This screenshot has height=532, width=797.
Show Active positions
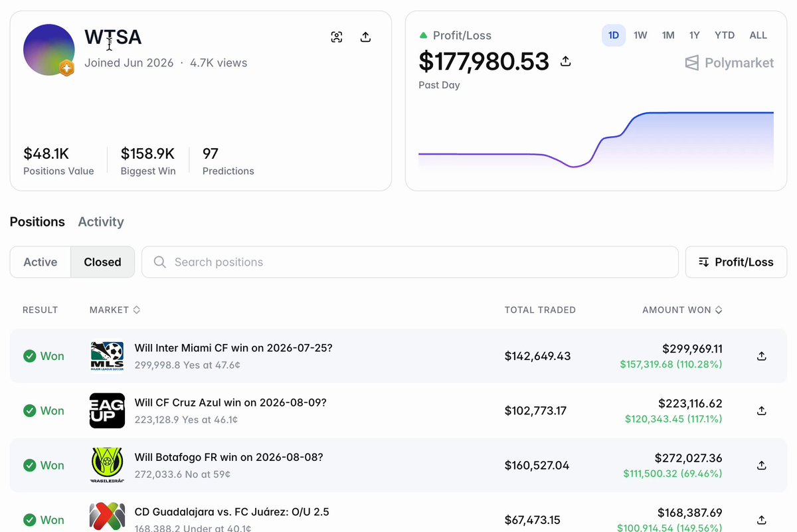point(41,262)
